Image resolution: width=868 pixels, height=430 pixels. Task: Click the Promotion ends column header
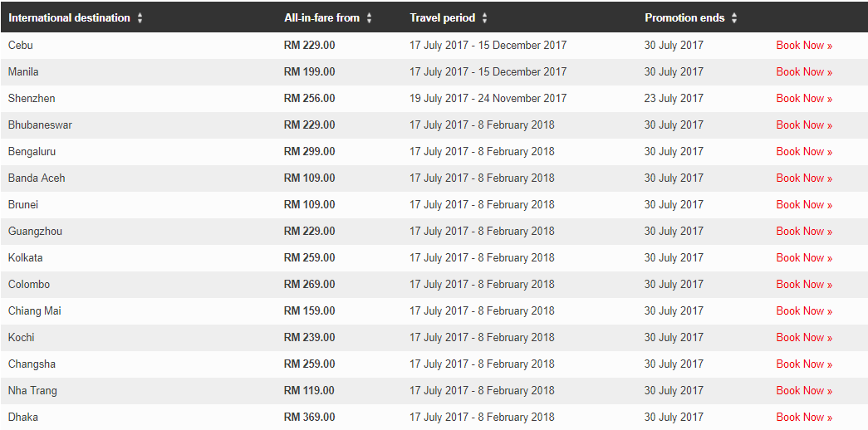[684, 17]
